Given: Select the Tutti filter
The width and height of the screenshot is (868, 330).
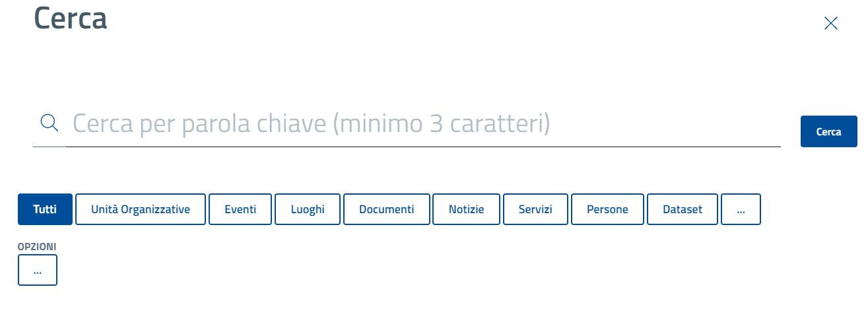Looking at the screenshot, I should click(45, 209).
